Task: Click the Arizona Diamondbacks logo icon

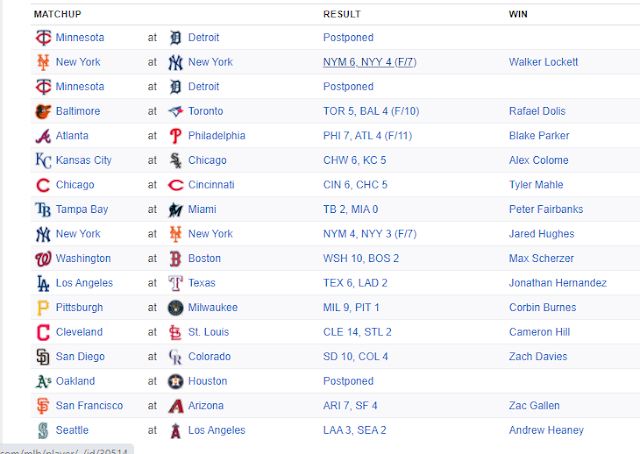Action: click(176, 406)
